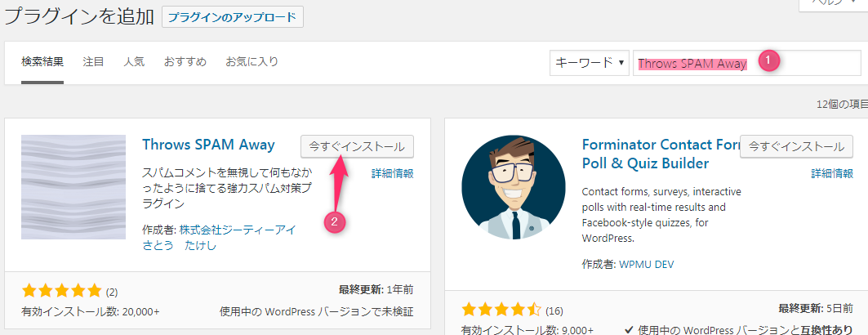This screenshot has width=868, height=335.
Task: Expand the キーワード search type dropdown
Action: tap(589, 63)
